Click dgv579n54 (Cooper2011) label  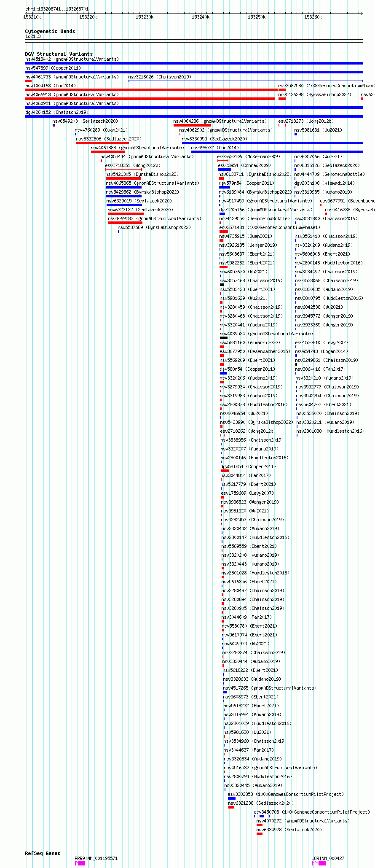(246, 183)
